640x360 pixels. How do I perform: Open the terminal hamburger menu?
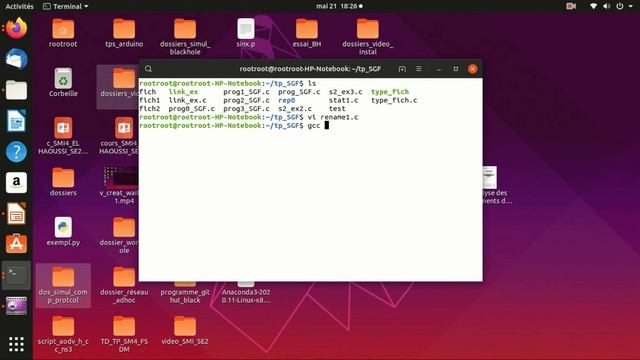[x=419, y=69]
